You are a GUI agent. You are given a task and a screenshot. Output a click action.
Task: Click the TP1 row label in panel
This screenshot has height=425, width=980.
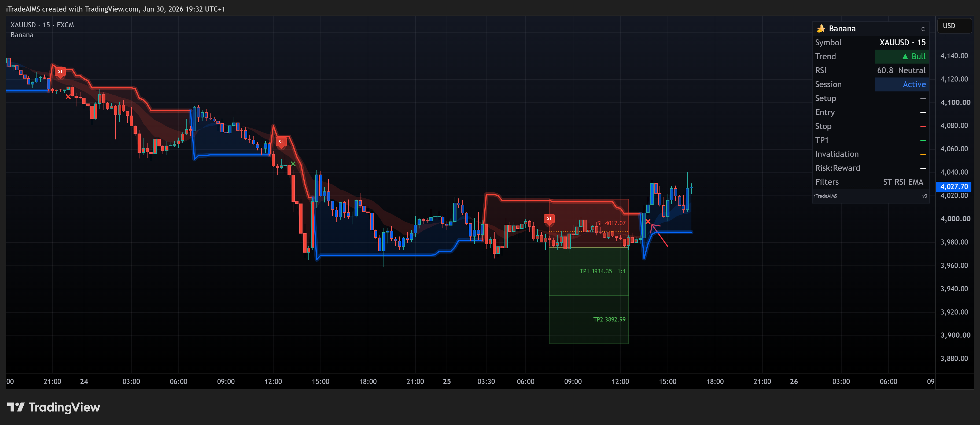[x=821, y=141]
